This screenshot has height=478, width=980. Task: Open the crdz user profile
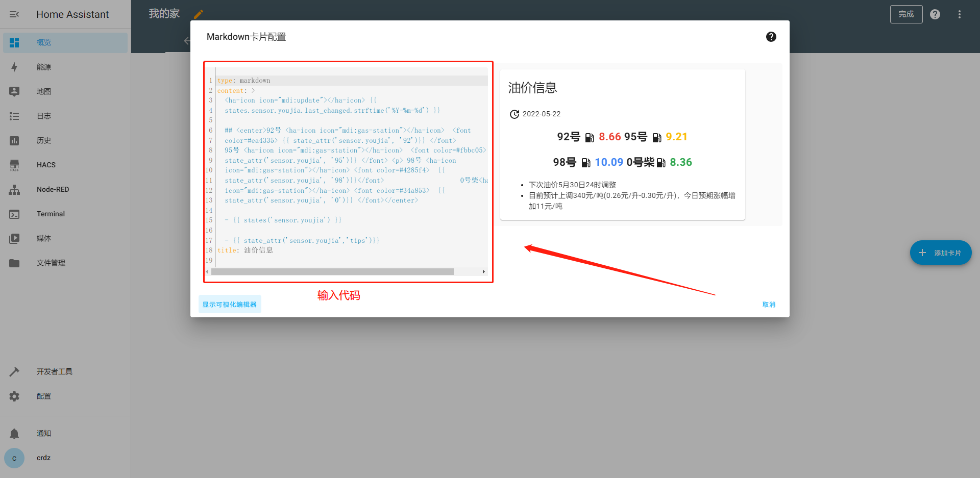click(x=43, y=458)
